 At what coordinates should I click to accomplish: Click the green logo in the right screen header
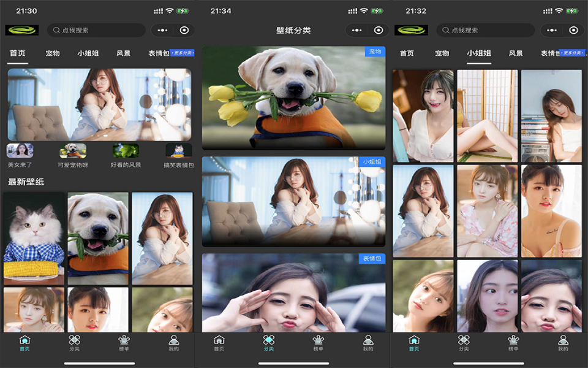[411, 30]
